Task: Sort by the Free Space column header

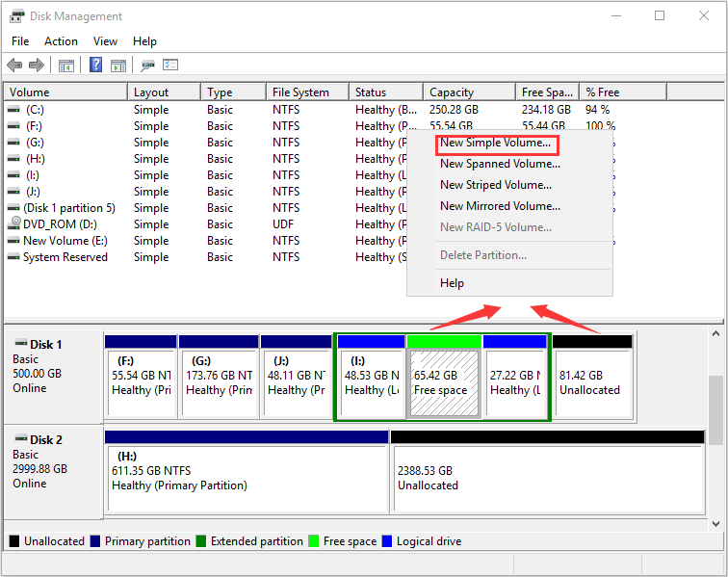Action: [x=548, y=92]
